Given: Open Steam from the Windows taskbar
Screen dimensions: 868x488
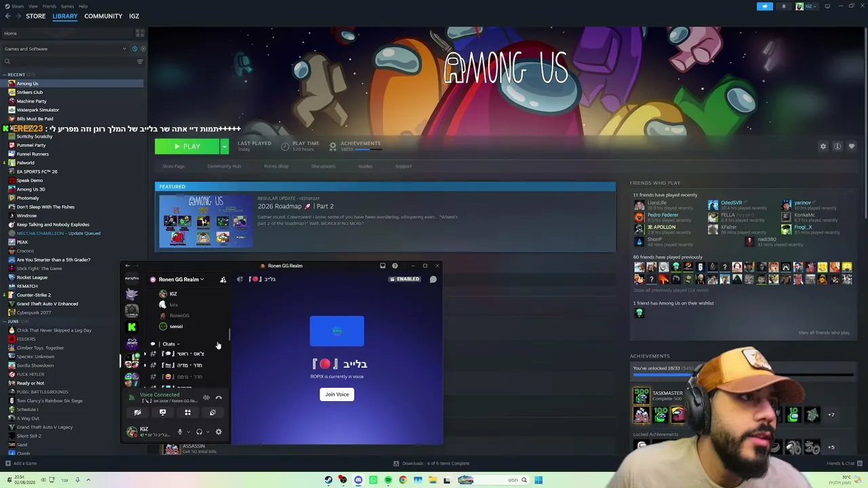Looking at the screenshot, I should tap(328, 480).
